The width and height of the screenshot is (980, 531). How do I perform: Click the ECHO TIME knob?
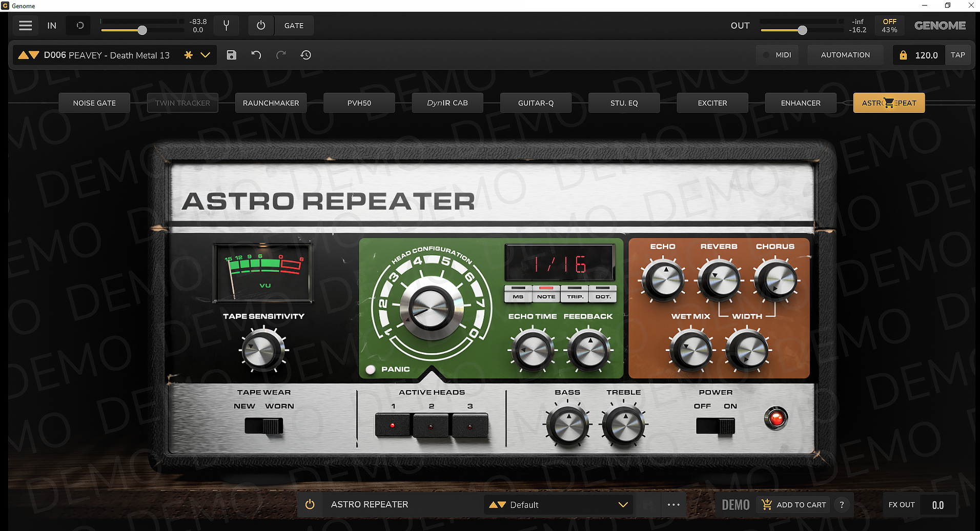click(533, 351)
